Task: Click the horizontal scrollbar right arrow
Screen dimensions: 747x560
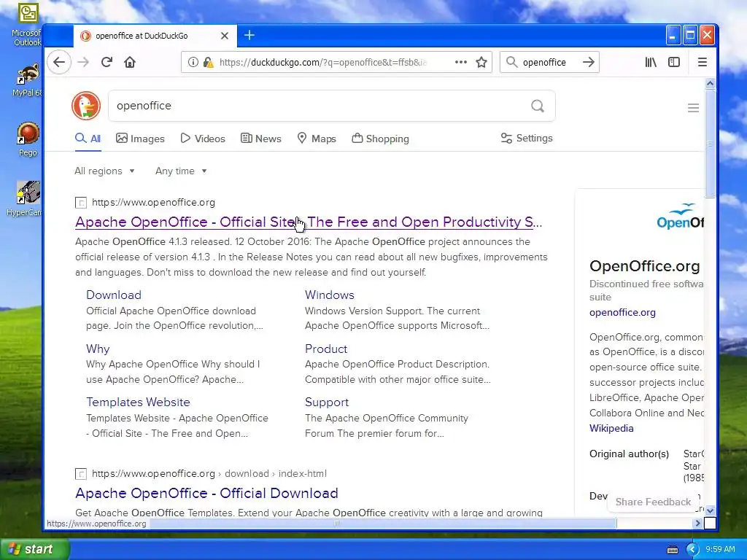Action: (698, 524)
